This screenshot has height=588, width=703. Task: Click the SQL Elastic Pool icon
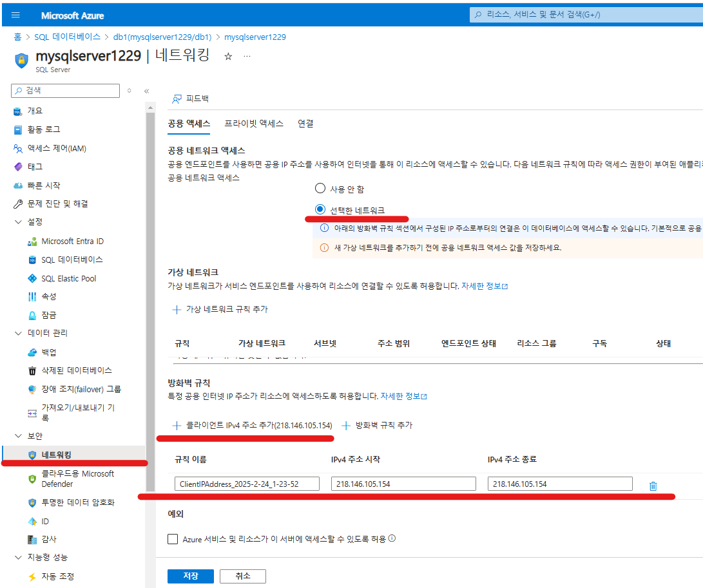tap(32, 278)
